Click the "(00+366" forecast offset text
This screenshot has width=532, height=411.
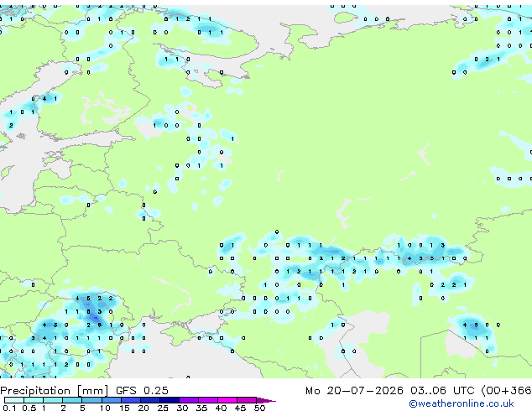pos(507,391)
